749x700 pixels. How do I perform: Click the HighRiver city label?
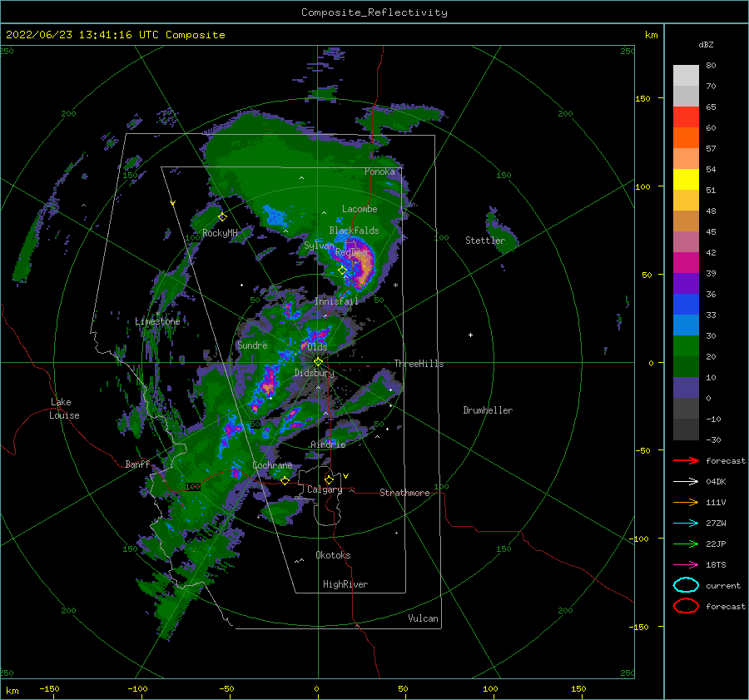point(345,584)
